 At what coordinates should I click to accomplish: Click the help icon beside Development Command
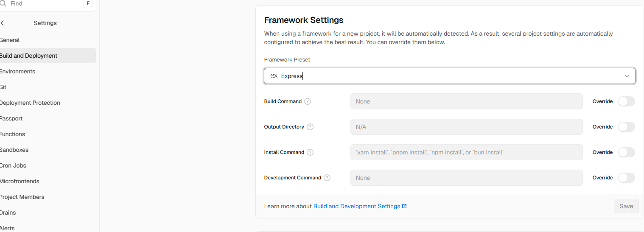[327, 178]
